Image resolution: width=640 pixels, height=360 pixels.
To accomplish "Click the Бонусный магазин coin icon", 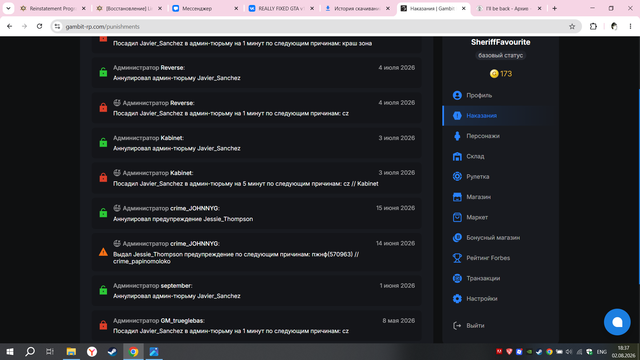I will pos(457,238).
